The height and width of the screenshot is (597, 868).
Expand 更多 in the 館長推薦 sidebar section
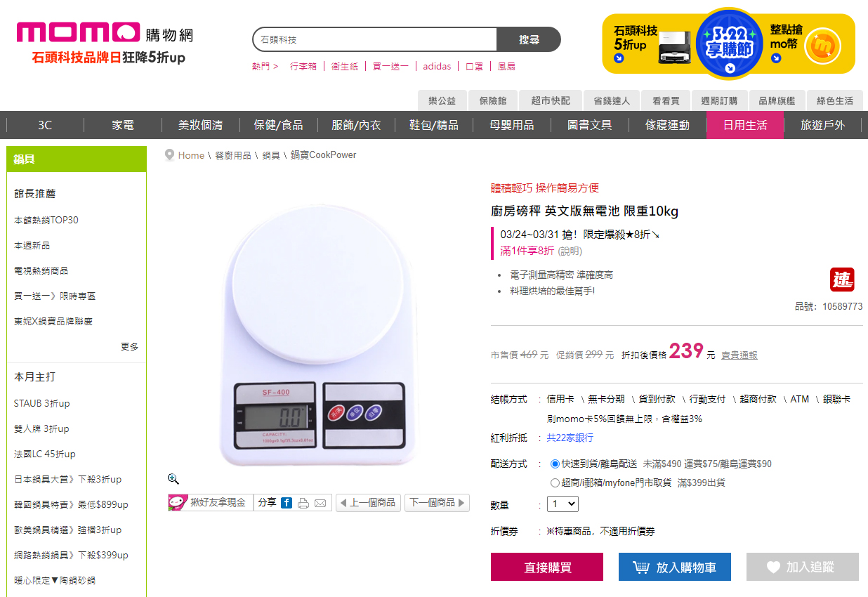pos(129,347)
